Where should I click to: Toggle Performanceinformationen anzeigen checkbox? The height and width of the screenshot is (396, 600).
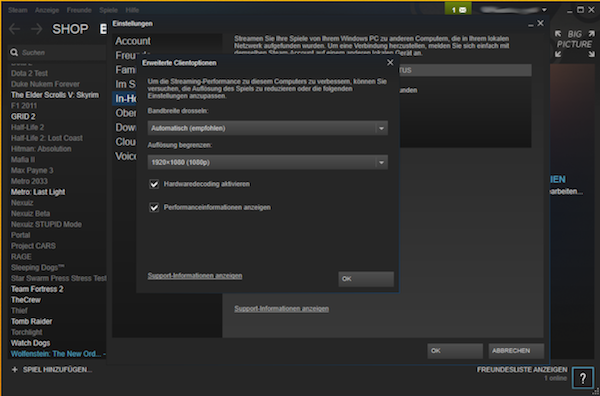tap(154, 207)
